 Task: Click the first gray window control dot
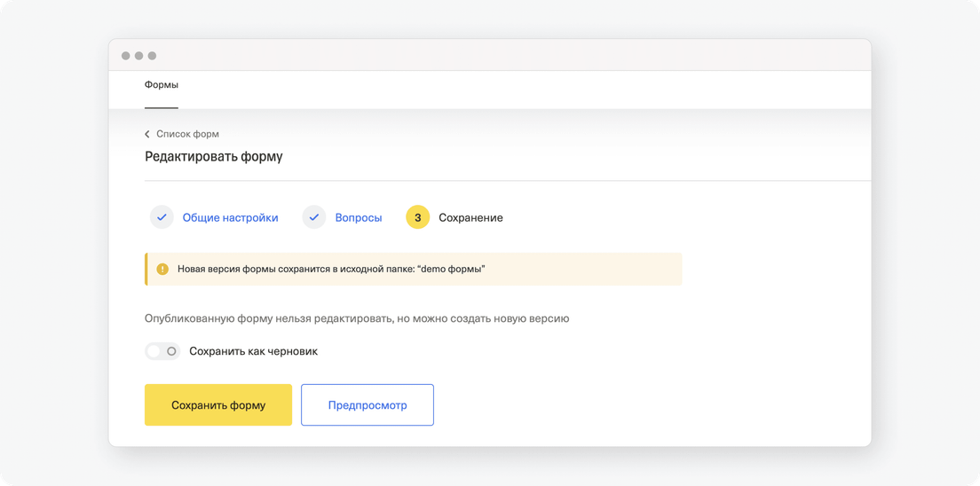coord(126,56)
